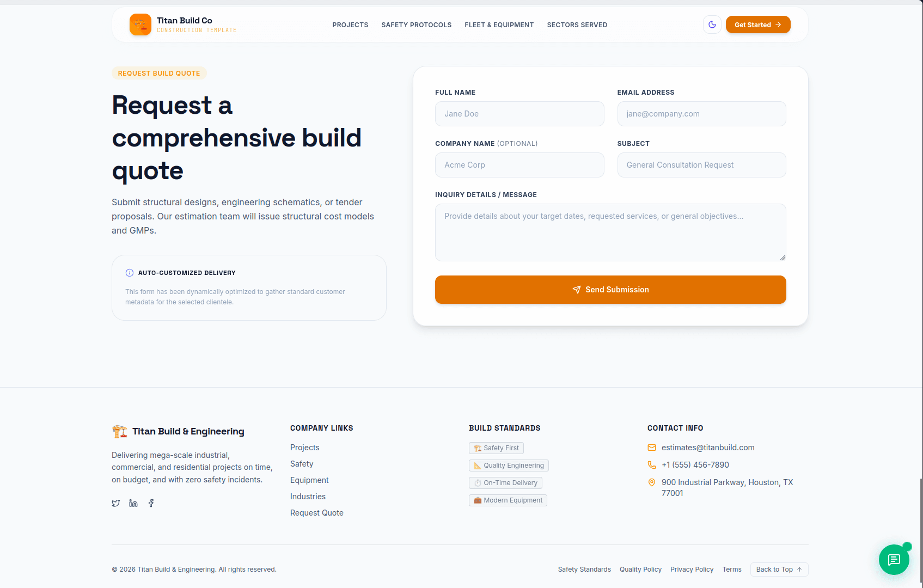Screen dimensions: 923x588
Task: Focus the Full Name input field
Action: (x=519, y=114)
